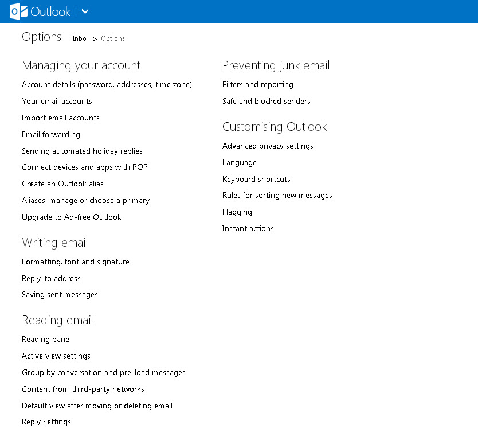Viewport: 478px width, 448px height.
Task: Configure Sending automated holiday replies
Action: click(x=82, y=151)
